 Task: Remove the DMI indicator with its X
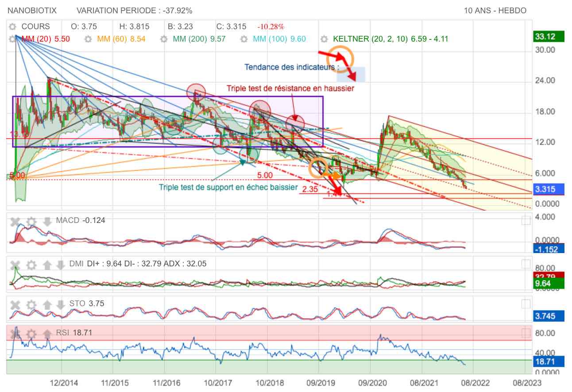(15, 265)
